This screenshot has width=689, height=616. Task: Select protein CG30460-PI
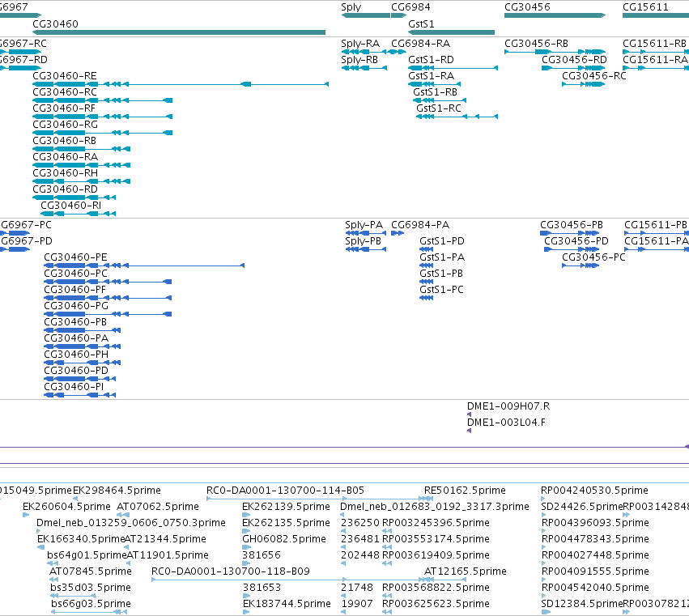click(74, 388)
